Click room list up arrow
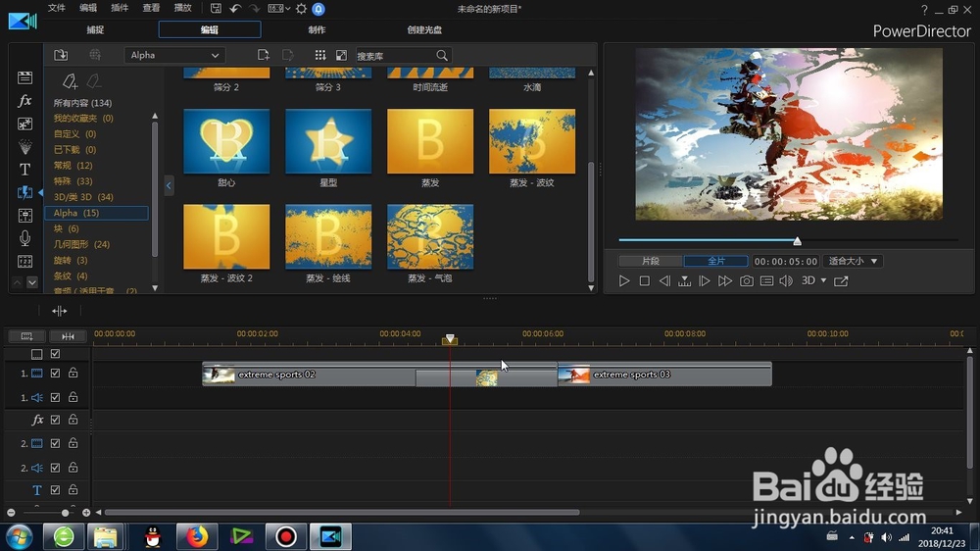 [x=18, y=282]
